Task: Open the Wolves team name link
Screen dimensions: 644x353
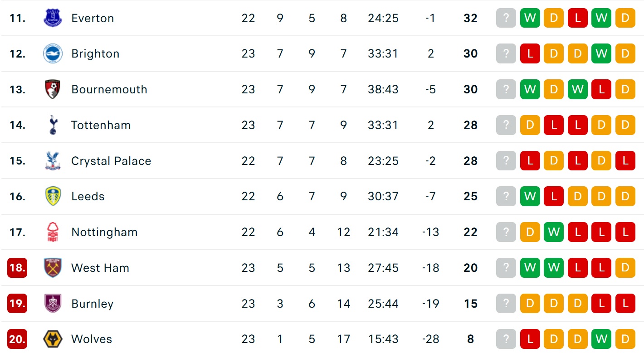Action: click(93, 339)
